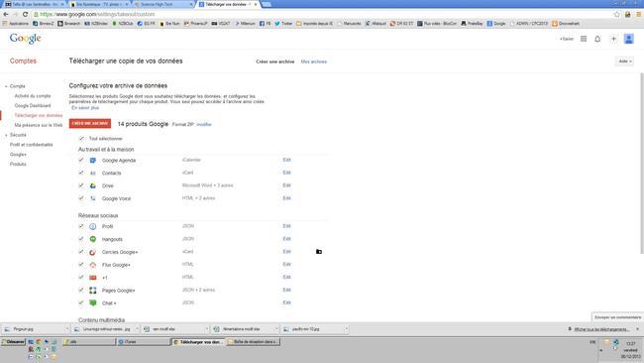Open the Aide dropdown button
The height and width of the screenshot is (363, 644).
[625, 61]
